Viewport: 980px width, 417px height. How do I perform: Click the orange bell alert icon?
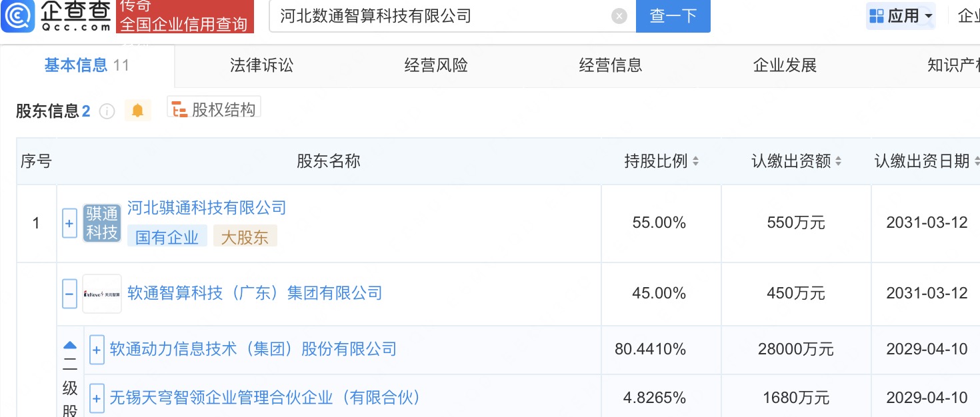coord(138,111)
